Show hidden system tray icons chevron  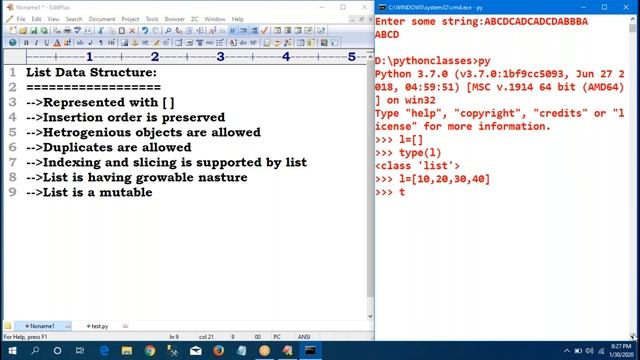tap(567, 351)
